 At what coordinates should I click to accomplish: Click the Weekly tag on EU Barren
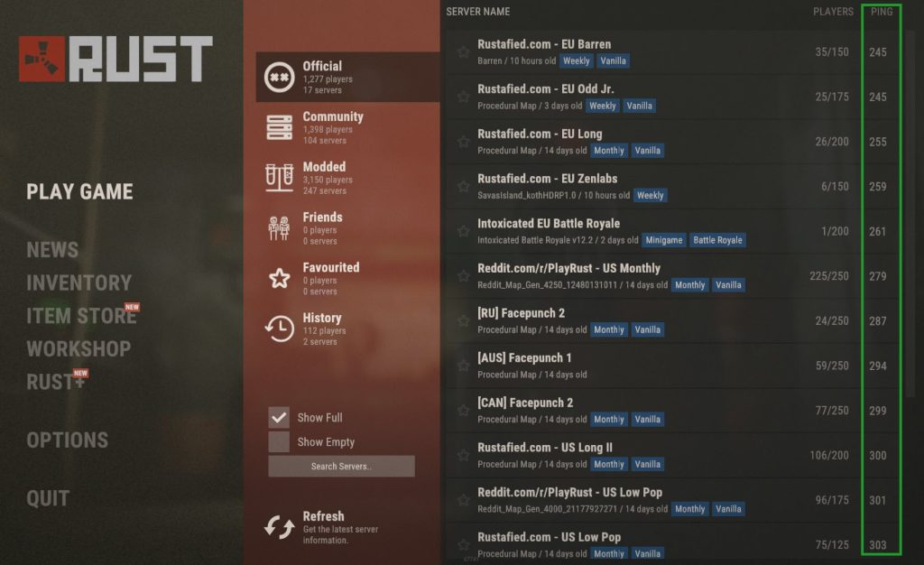pyautogui.click(x=576, y=60)
